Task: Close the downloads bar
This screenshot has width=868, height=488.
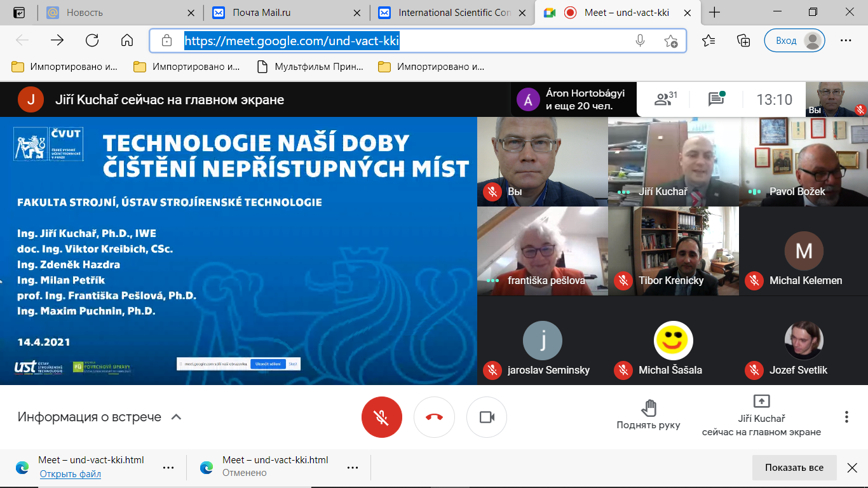Action: click(x=852, y=468)
